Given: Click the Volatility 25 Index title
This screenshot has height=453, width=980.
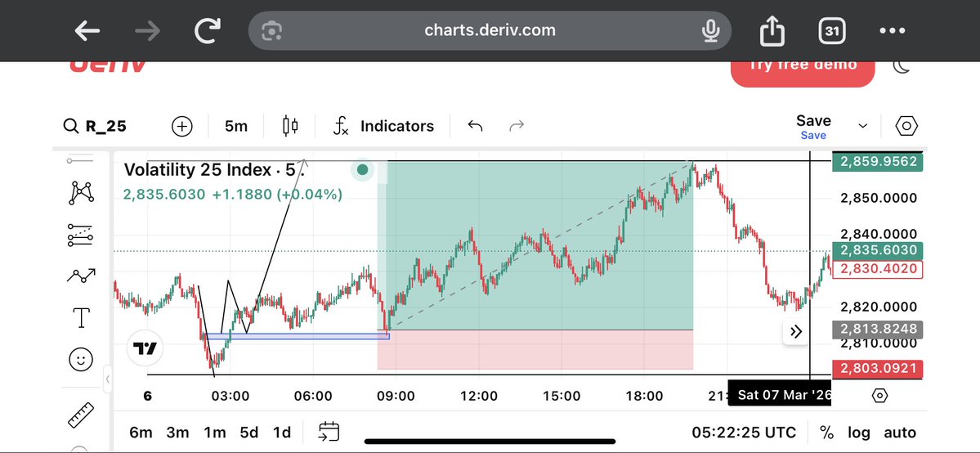Looking at the screenshot, I should tap(216, 169).
